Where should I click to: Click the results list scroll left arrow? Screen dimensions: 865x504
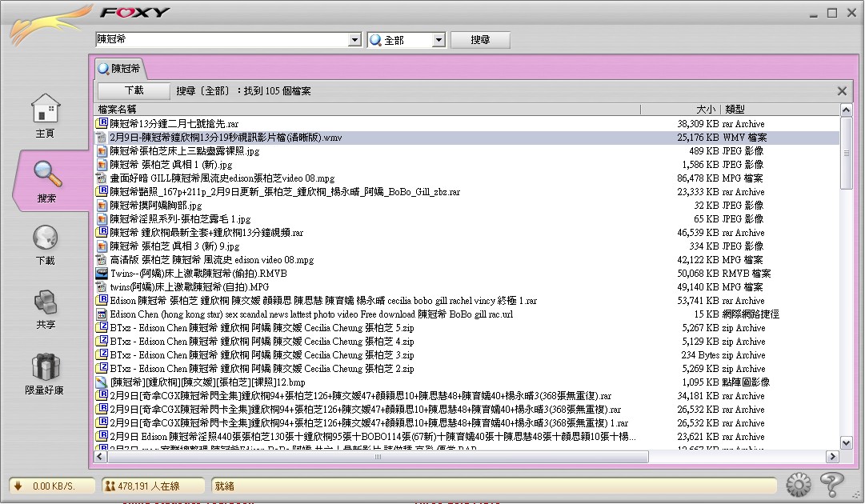[100, 457]
